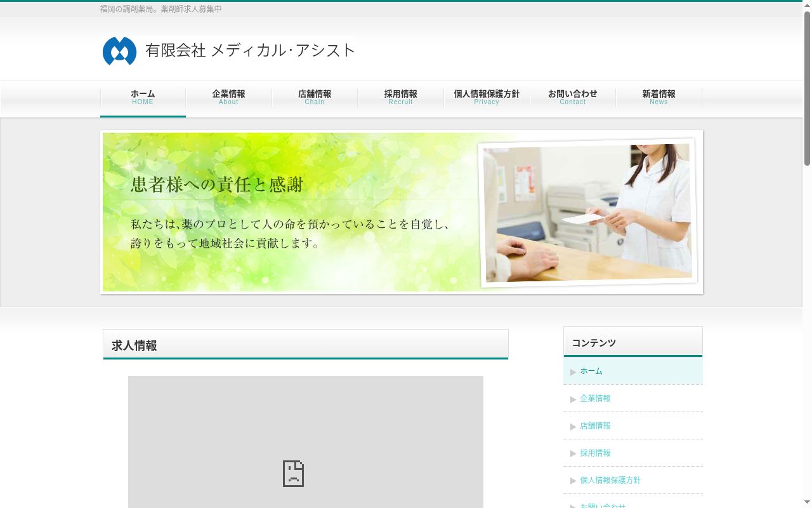Select ホーム link in the コンテンツ sidebar
Image resolution: width=812 pixels, height=508 pixels.
(x=633, y=371)
